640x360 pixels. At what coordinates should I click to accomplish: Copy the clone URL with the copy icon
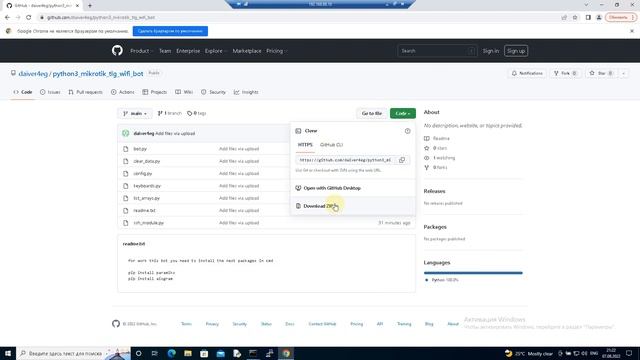coord(402,160)
